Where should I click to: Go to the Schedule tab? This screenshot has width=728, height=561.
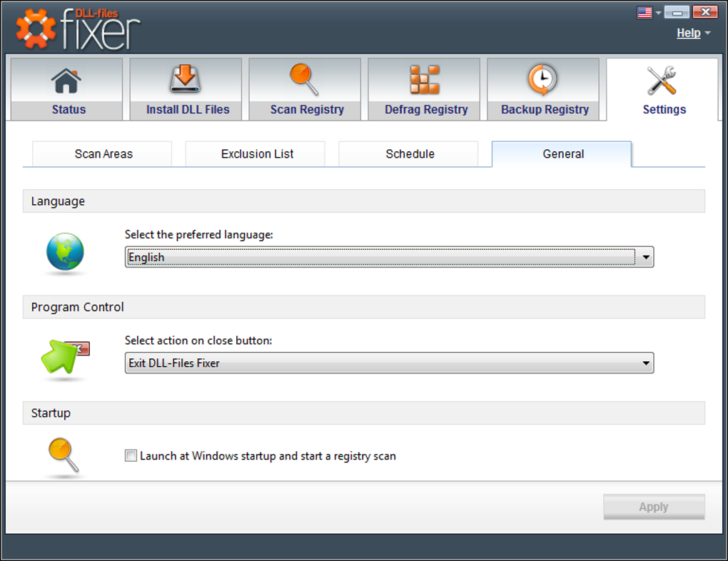point(408,153)
